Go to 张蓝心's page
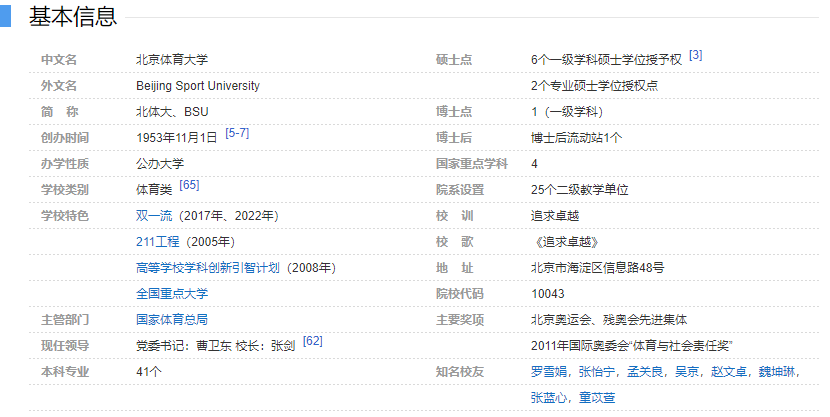The width and height of the screenshot is (830, 417). point(550,397)
